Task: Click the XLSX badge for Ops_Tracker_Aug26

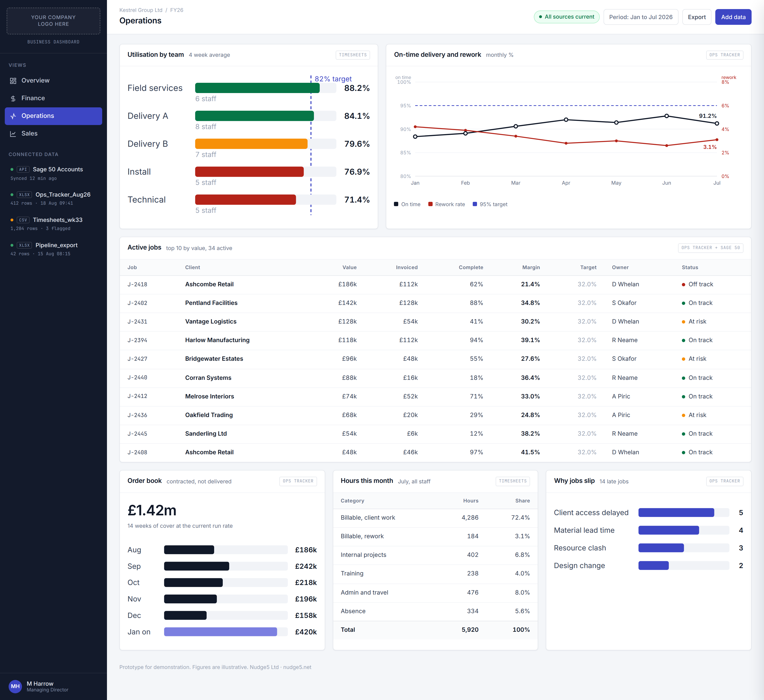Action: click(x=24, y=195)
